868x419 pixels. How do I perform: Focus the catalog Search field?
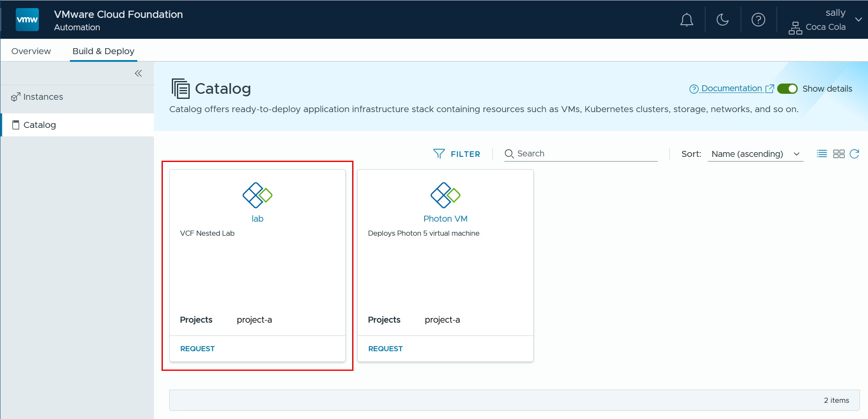coord(581,154)
